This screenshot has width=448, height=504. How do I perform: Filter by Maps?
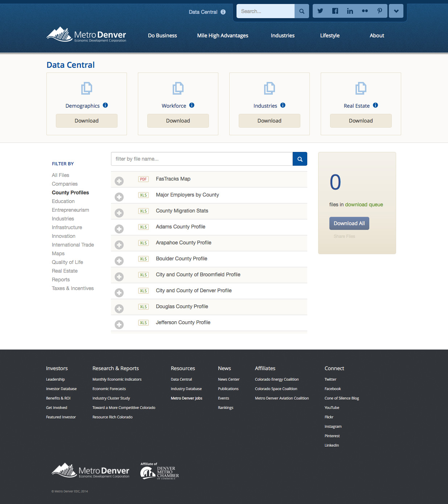(x=58, y=253)
